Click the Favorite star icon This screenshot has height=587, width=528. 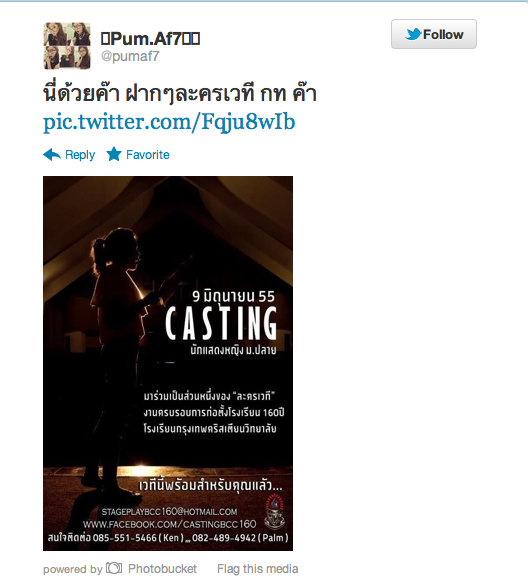point(114,154)
